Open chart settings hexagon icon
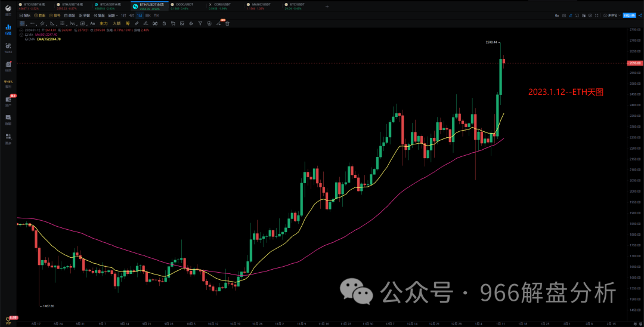 [x=590, y=16]
